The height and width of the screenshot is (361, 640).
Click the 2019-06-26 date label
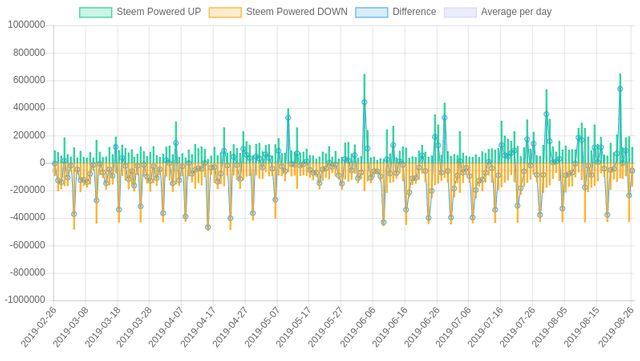pyautogui.click(x=421, y=327)
